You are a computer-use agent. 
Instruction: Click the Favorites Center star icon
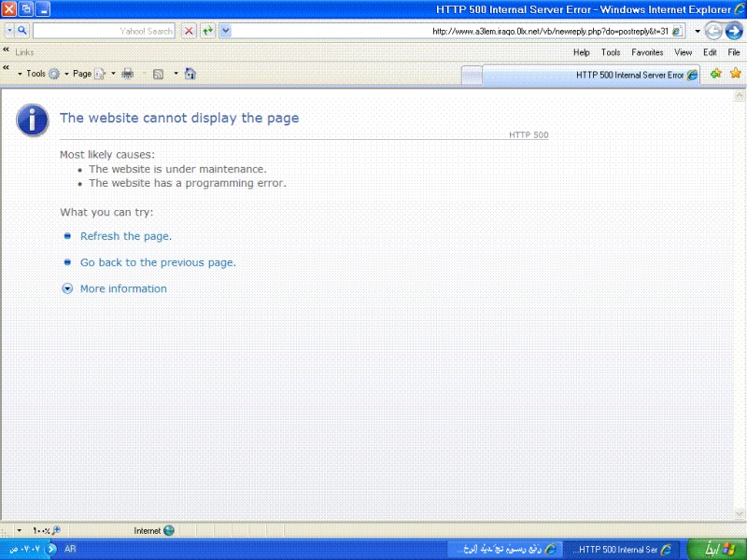coord(735,74)
